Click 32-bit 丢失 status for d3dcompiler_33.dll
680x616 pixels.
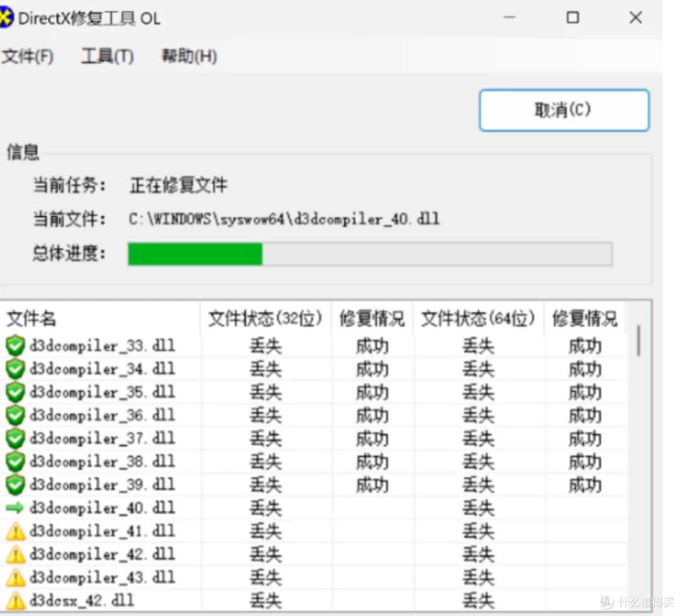coord(266,346)
